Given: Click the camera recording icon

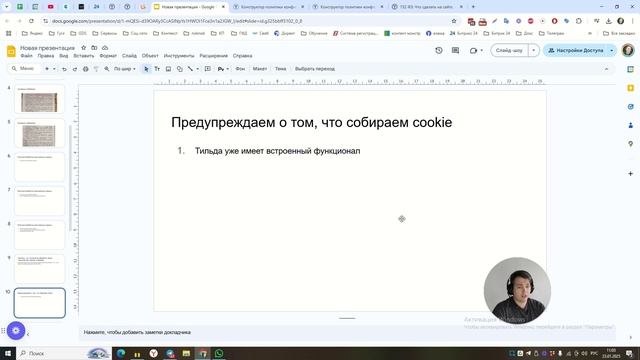Looking at the screenshot, I should coord(473,50).
